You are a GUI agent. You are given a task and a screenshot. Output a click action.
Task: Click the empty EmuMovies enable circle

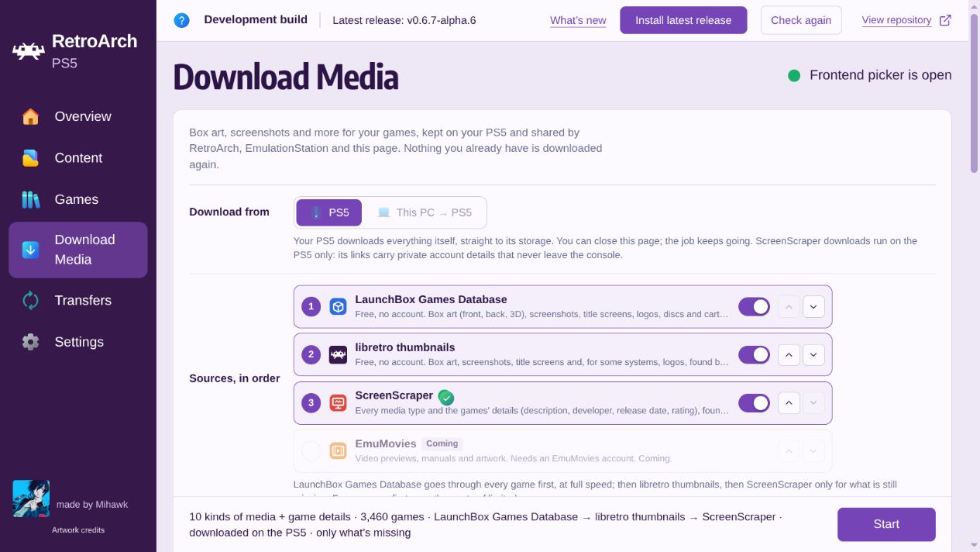tap(311, 451)
